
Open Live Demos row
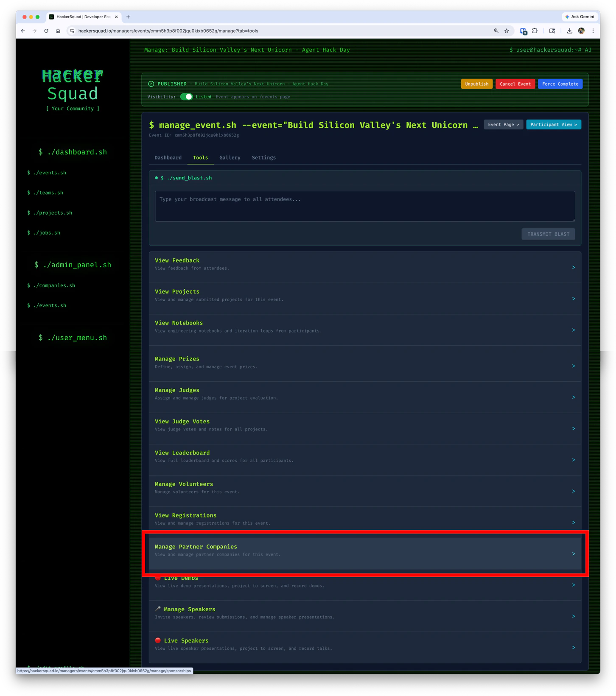365,585
